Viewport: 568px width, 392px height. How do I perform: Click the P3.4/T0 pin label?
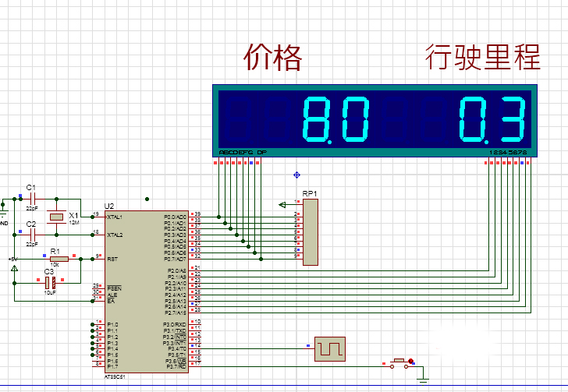177,349
